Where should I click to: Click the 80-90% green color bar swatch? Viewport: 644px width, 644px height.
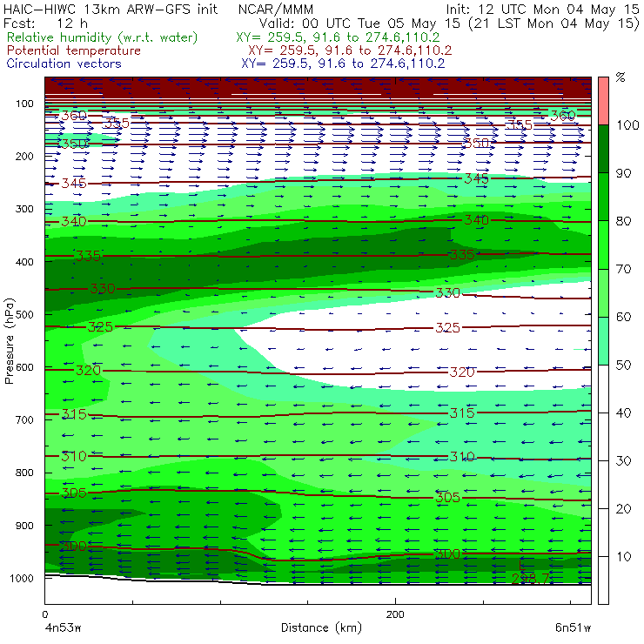pos(603,197)
